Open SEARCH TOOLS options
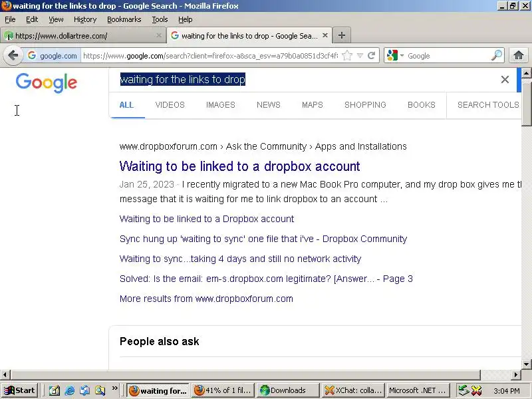 pyautogui.click(x=488, y=105)
